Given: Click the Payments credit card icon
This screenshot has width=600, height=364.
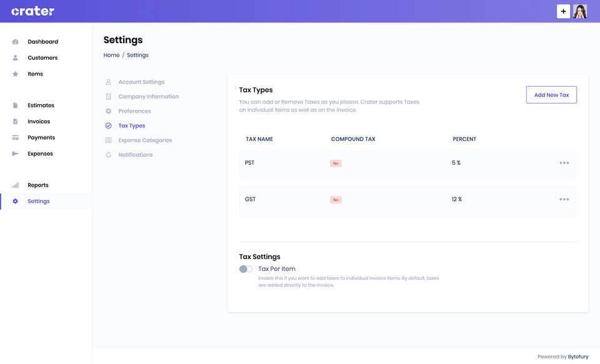Looking at the screenshot, I should [x=15, y=137].
